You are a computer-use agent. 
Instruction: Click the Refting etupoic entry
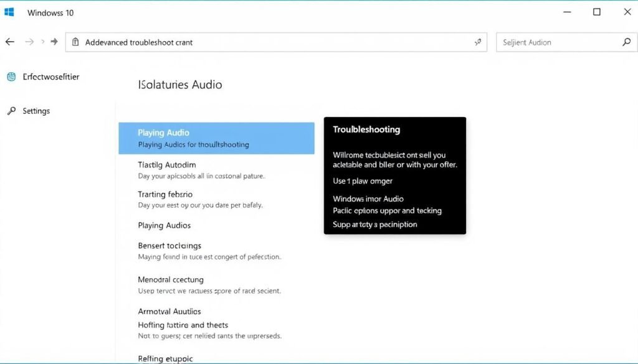(x=165, y=359)
